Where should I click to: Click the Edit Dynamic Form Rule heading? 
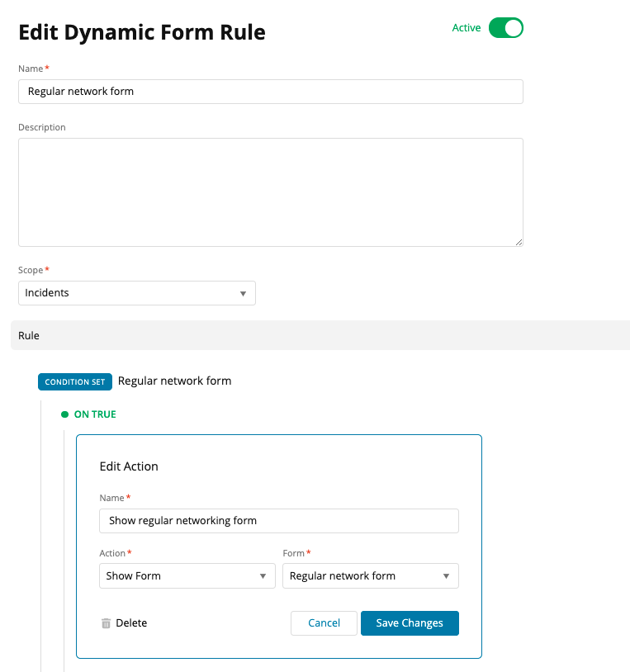tap(142, 32)
